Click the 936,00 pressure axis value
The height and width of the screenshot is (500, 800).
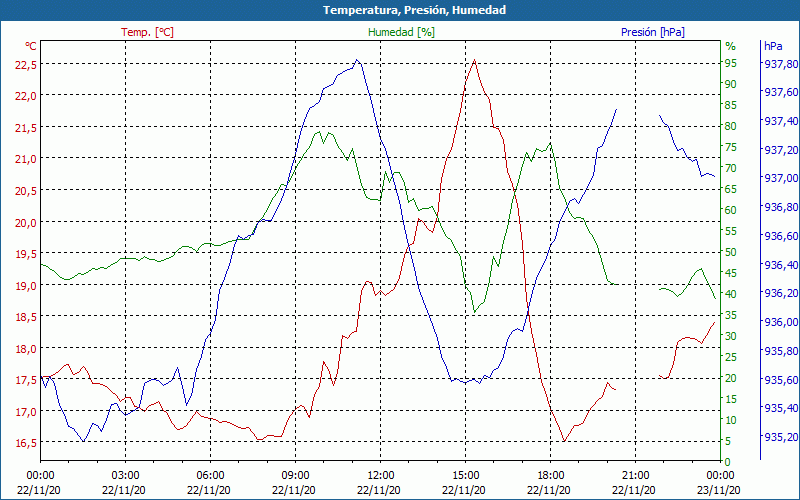[x=779, y=322]
